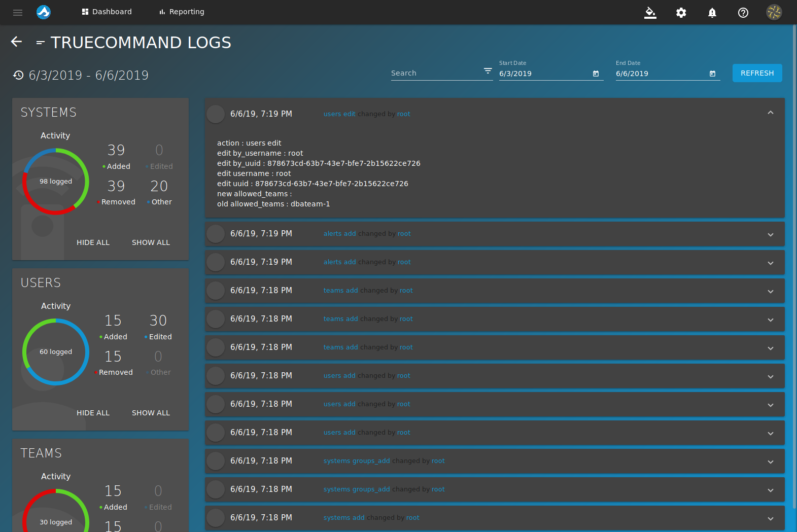Toggle Users Added filter showing 15
This screenshot has width=797, height=532.
113,327
